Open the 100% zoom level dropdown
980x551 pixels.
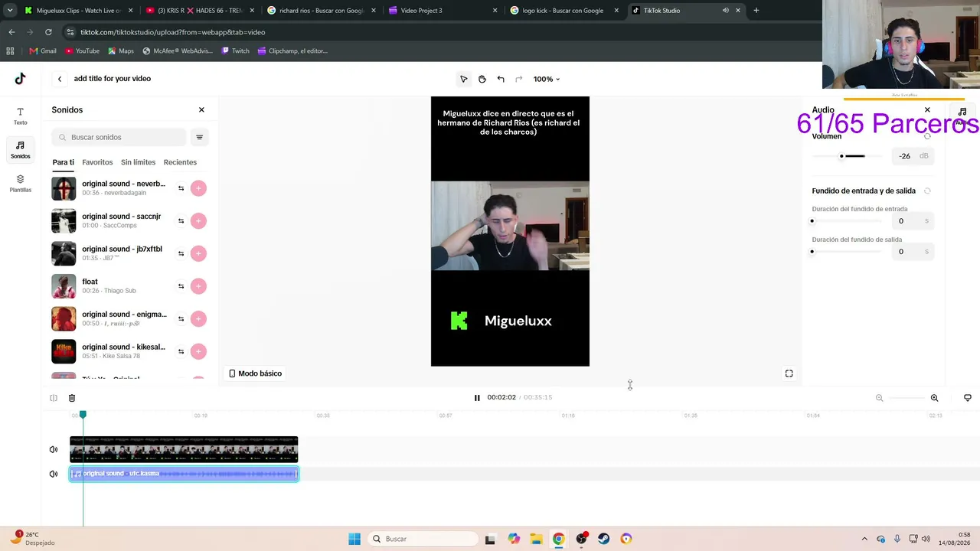547,79
